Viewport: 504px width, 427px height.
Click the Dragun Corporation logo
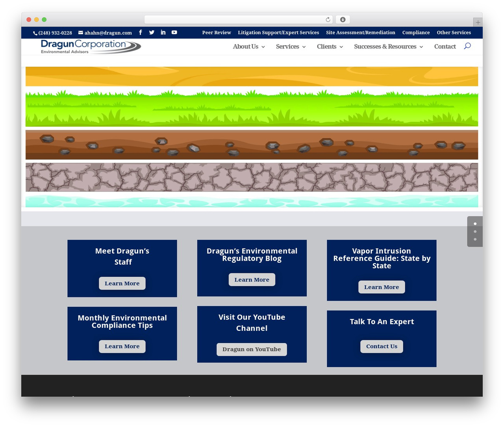pyautogui.click(x=91, y=47)
